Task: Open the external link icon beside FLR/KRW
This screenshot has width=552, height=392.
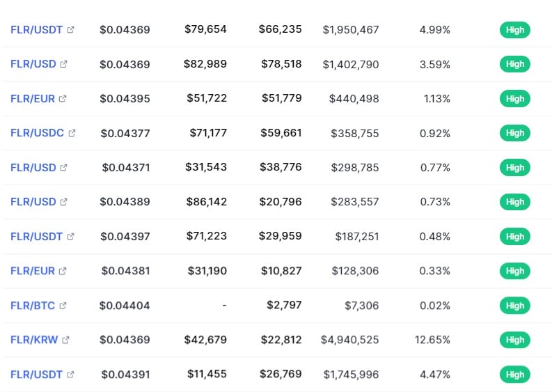Action: (66, 340)
